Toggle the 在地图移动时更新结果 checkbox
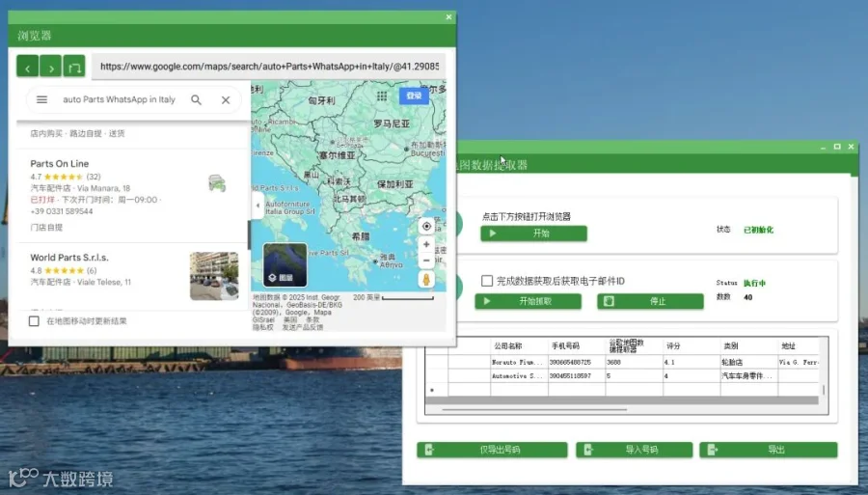This screenshot has width=868, height=495. click(34, 321)
